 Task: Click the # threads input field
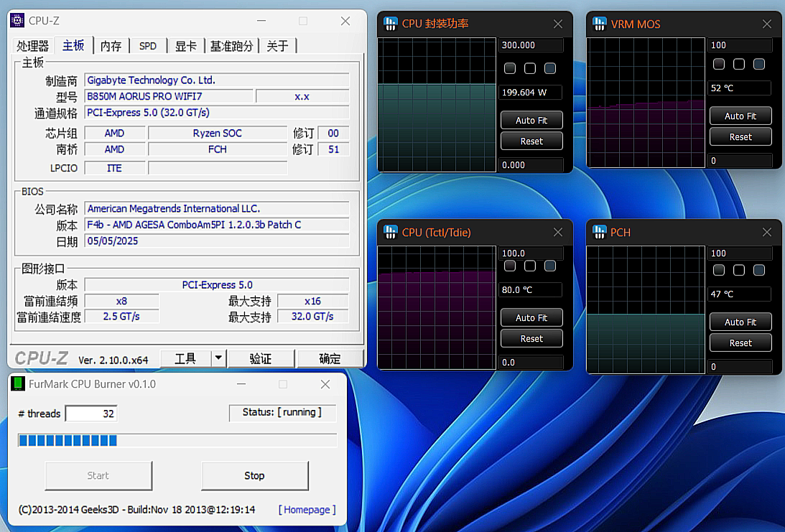91,414
